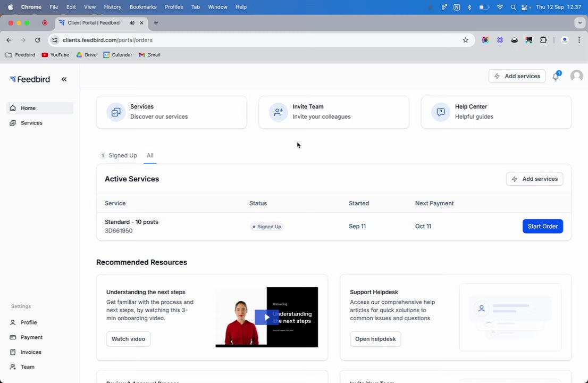Image resolution: width=588 pixels, height=383 pixels.
Task: Open Chrome's History menu
Action: 113,7
